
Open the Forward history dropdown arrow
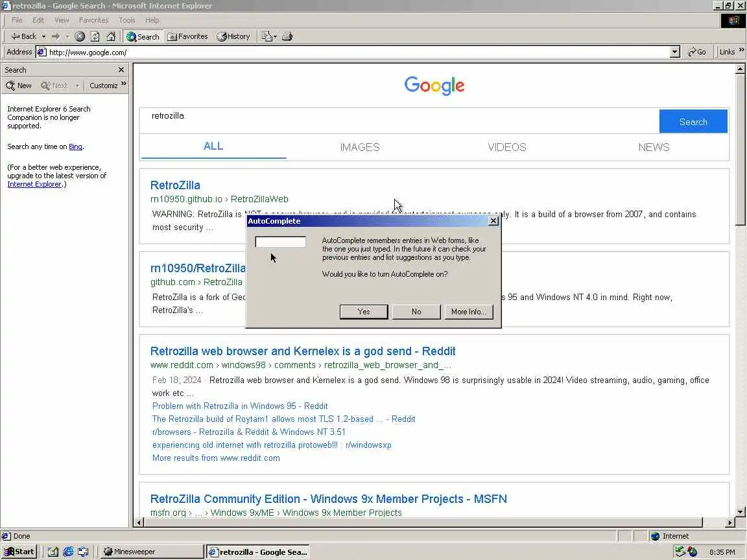[67, 36]
